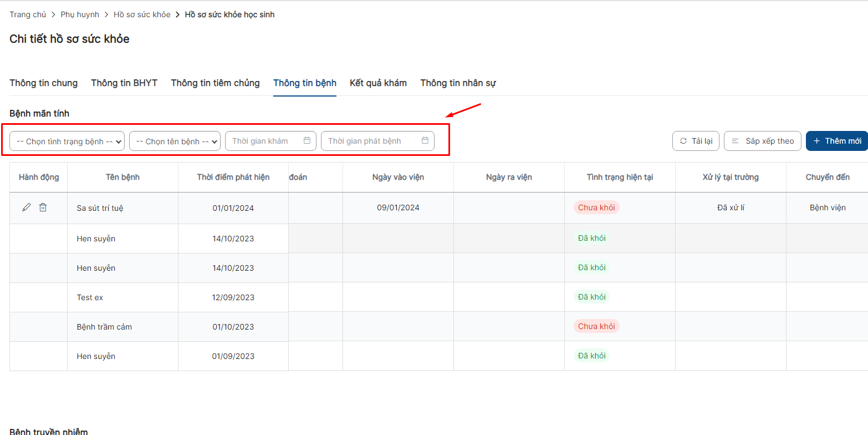This screenshot has height=435, width=868.
Task: Click Chưa khỏi badge for Bệnh trầm cảm
Action: tap(596, 326)
